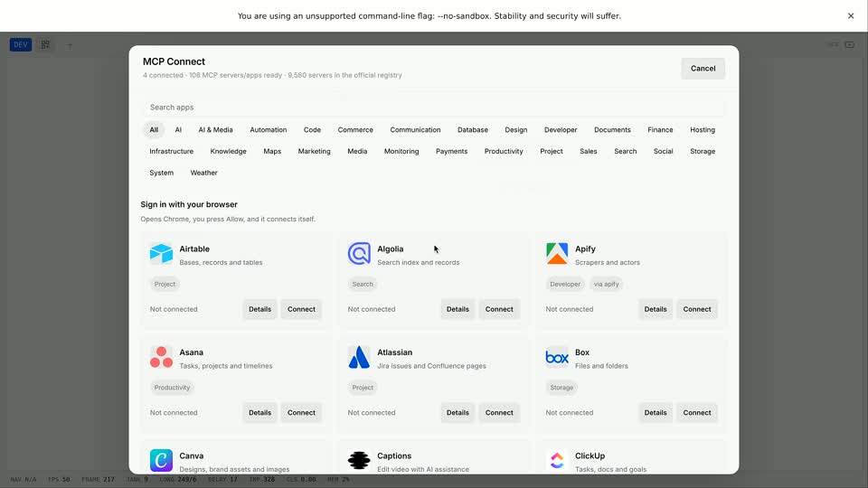Open Details for Airtable
The width and height of the screenshot is (868, 488).
(259, 309)
